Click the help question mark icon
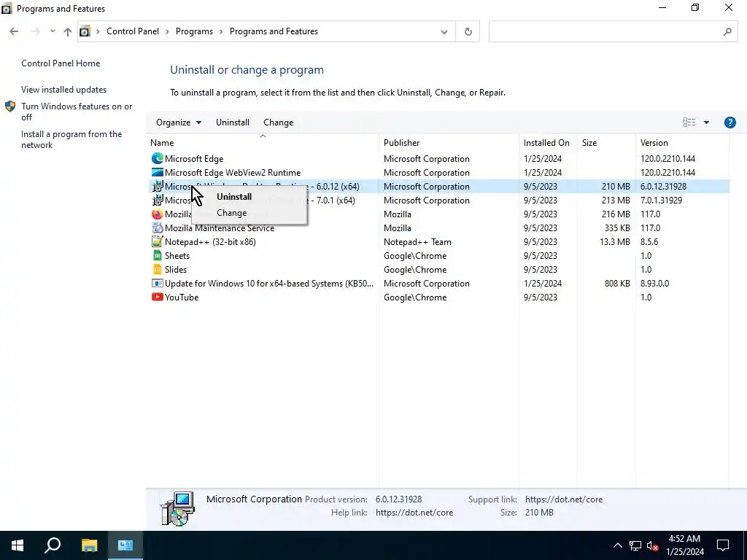 pyautogui.click(x=729, y=122)
